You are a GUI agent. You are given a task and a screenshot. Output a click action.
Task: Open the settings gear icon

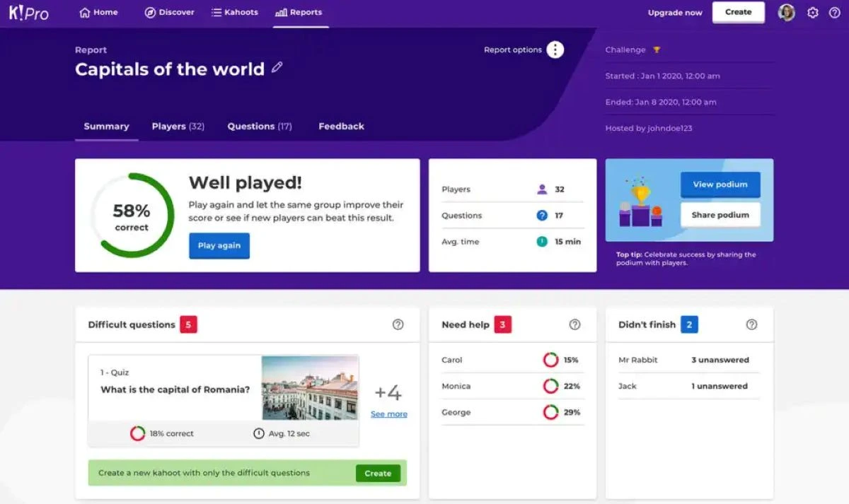(x=812, y=13)
